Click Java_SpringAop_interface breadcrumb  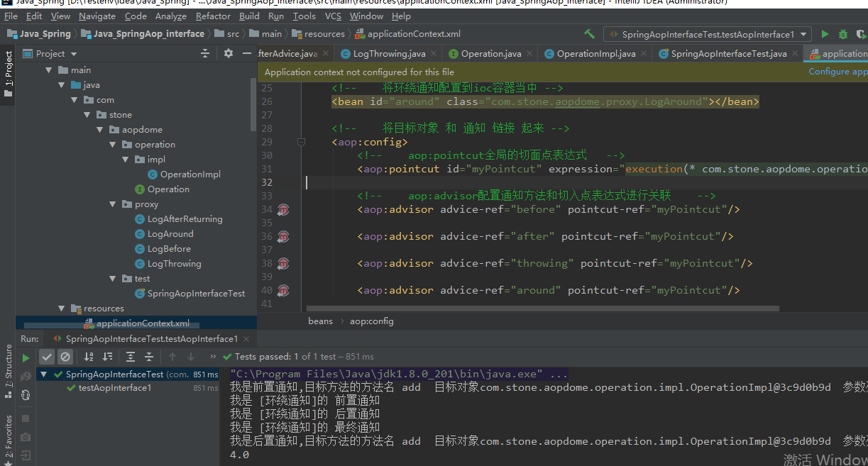click(x=142, y=34)
